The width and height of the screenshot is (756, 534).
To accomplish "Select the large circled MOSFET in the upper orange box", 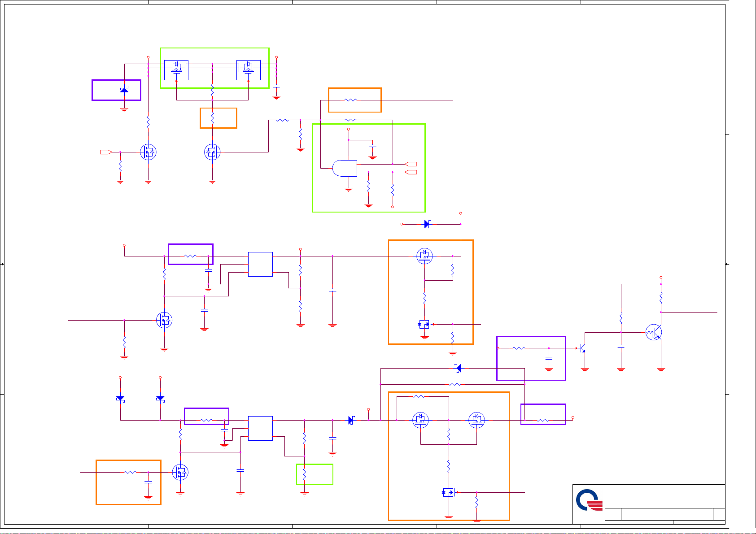I will pyautogui.click(x=424, y=256).
